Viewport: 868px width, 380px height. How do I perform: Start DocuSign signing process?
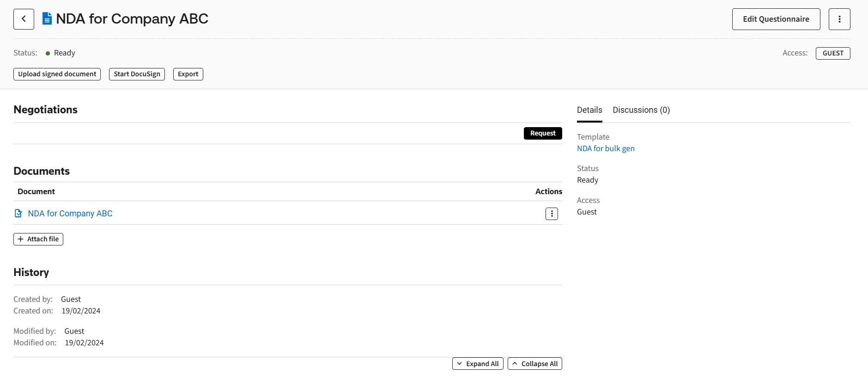137,74
